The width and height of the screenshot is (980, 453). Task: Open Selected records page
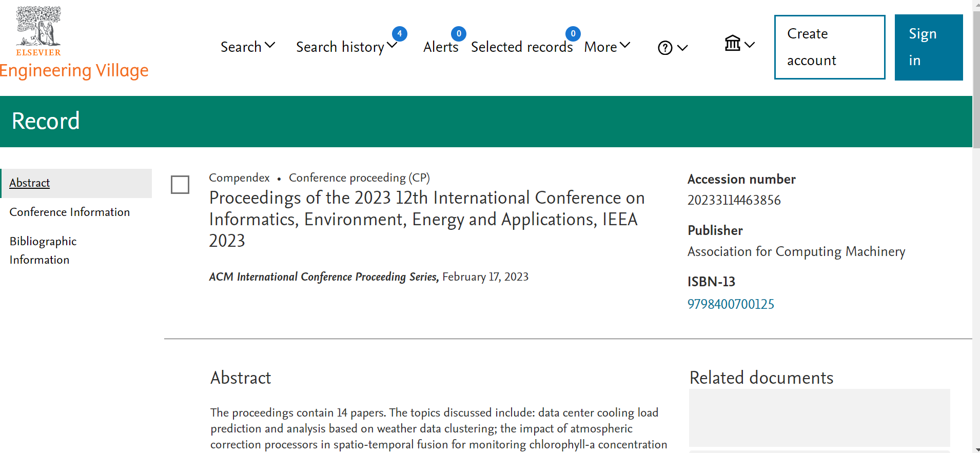tap(521, 47)
